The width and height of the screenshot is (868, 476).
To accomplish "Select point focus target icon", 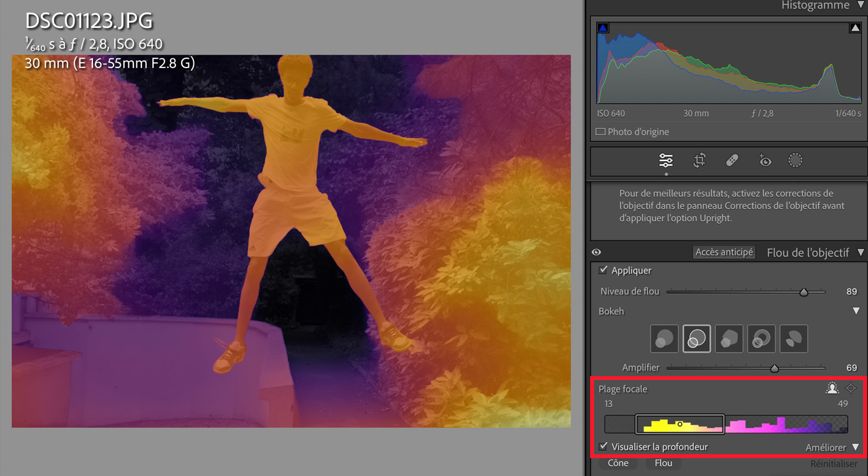I will click(851, 389).
